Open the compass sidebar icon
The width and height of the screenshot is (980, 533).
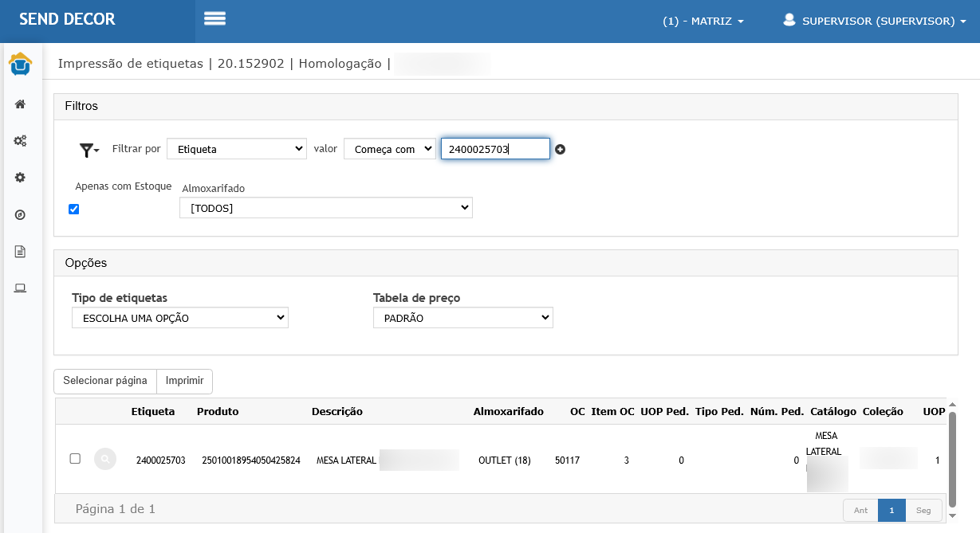coord(21,214)
